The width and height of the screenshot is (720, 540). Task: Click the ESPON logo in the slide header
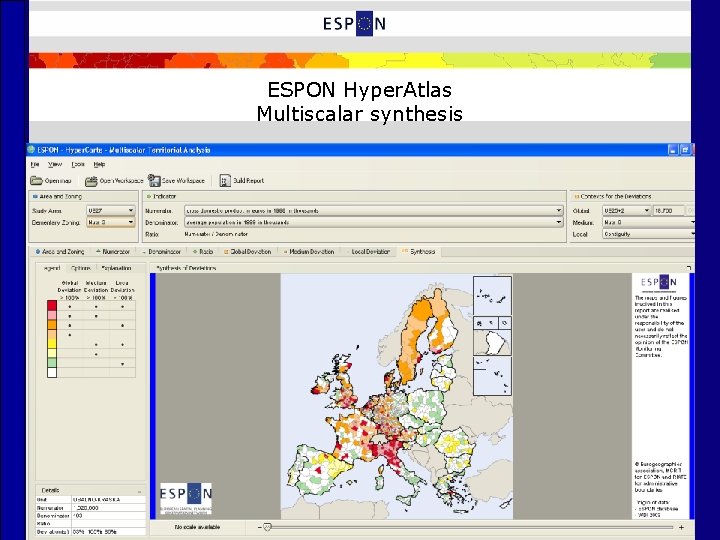(354, 23)
